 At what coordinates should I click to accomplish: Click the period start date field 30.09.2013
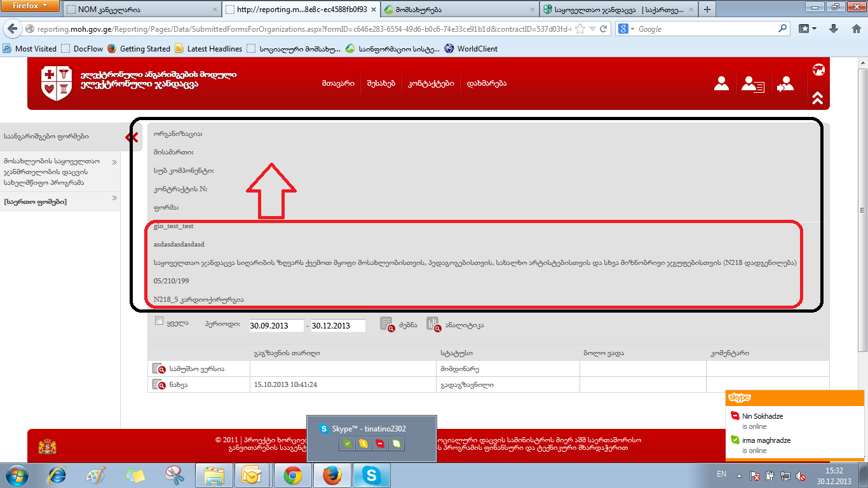276,325
